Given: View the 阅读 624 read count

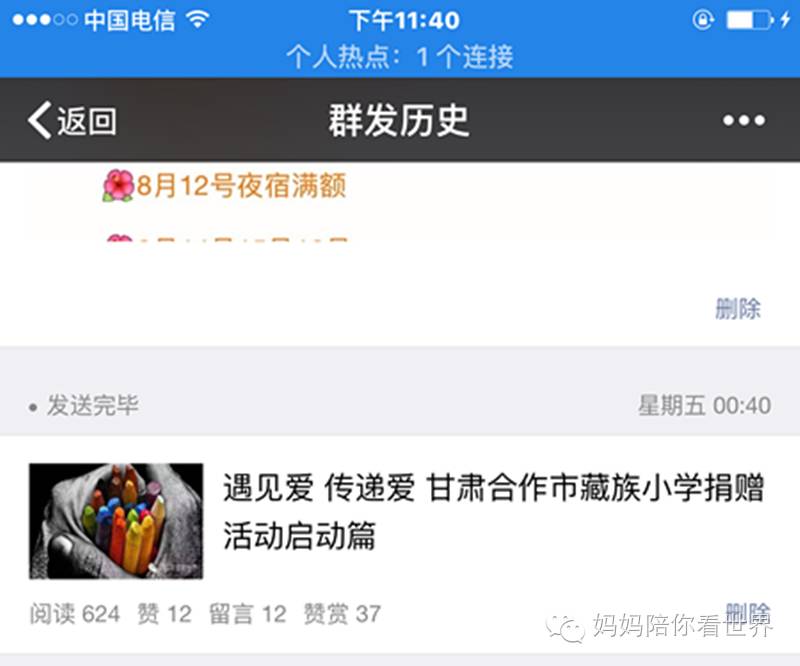Looking at the screenshot, I should (x=75, y=614).
